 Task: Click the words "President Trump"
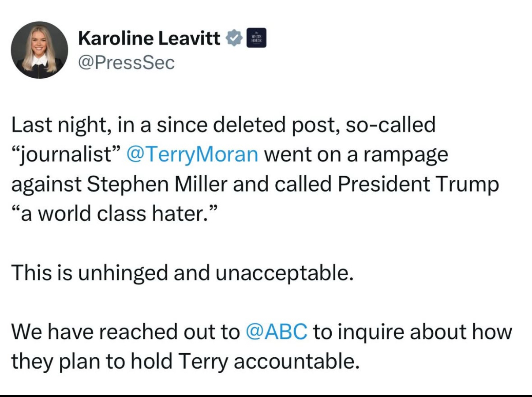pyautogui.click(x=418, y=184)
